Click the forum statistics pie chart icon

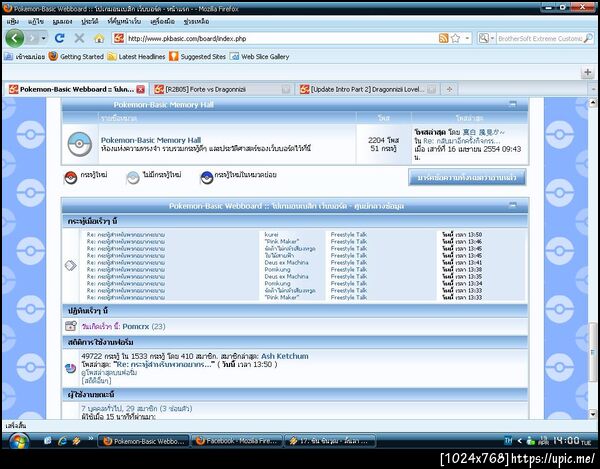tap(70, 368)
